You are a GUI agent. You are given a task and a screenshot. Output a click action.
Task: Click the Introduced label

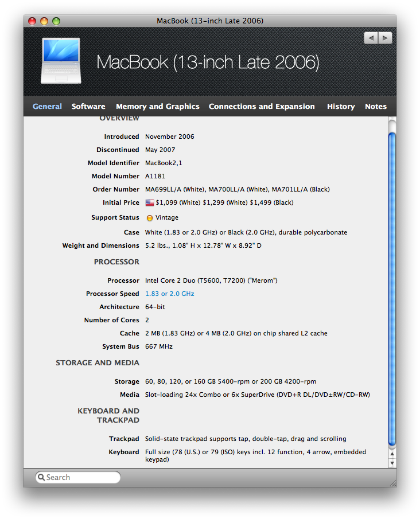(x=122, y=136)
